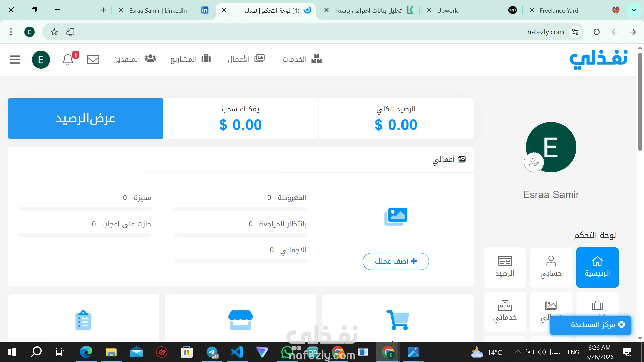The width and height of the screenshot is (644, 362).
Task: Click the عرض الرصيد button
Action: (85, 118)
